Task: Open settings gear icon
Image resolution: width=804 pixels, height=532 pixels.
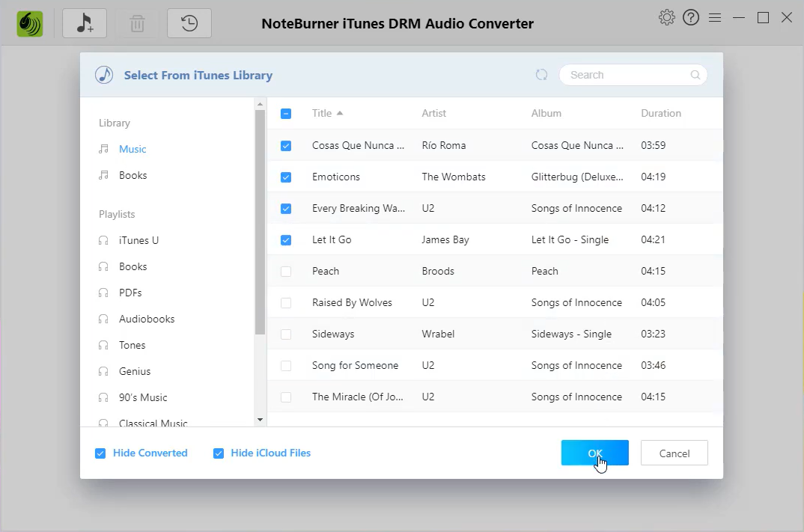Action: click(x=666, y=17)
